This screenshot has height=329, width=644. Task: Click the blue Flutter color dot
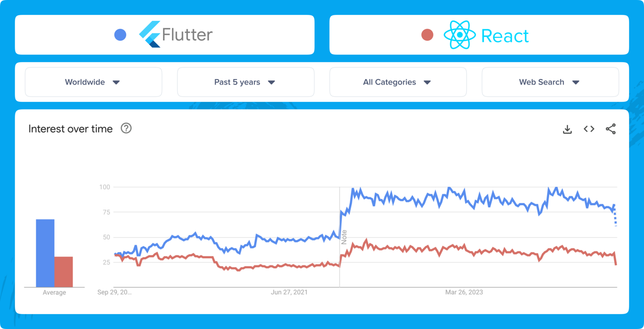coord(120,34)
